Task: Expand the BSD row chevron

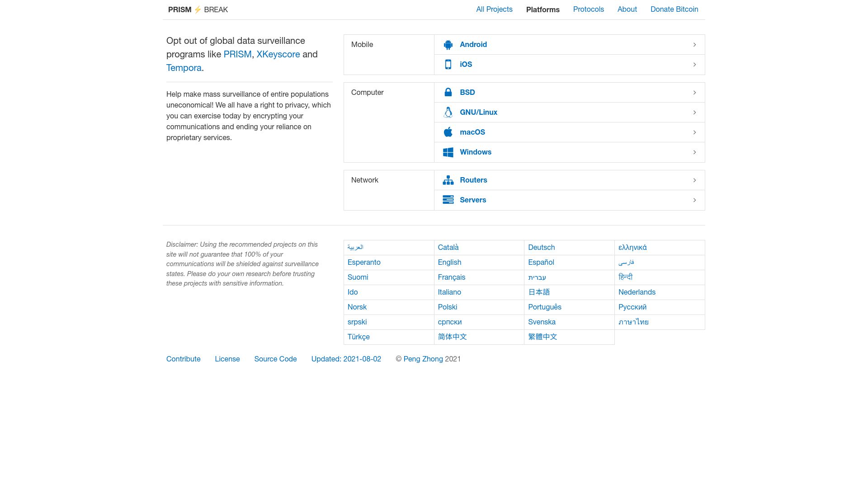Action: click(x=694, y=93)
